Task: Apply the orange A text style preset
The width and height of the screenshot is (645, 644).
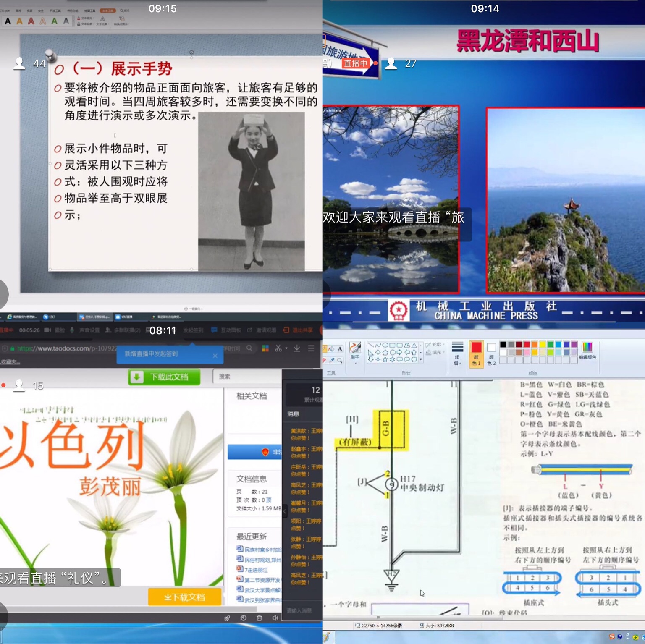Action: pos(20,21)
